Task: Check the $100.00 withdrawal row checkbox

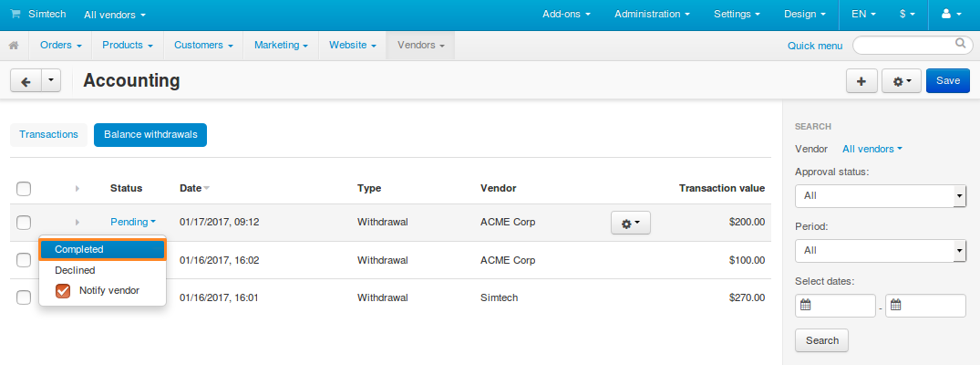Action: [x=24, y=260]
